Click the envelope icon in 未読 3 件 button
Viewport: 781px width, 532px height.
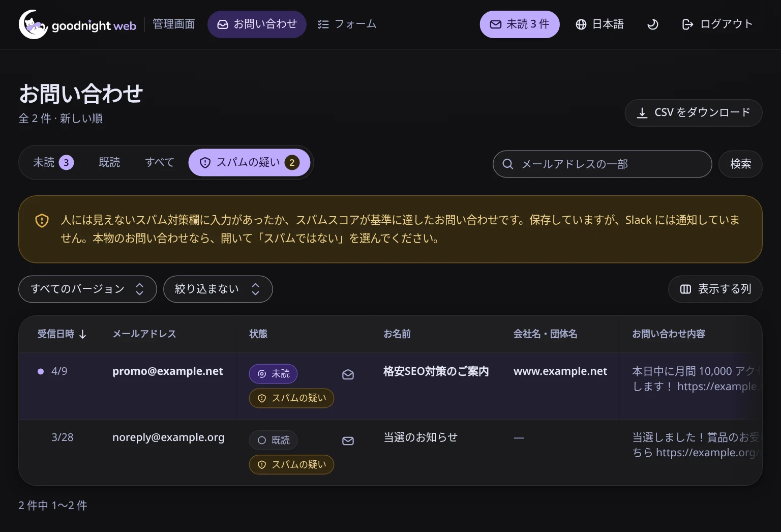click(x=495, y=24)
